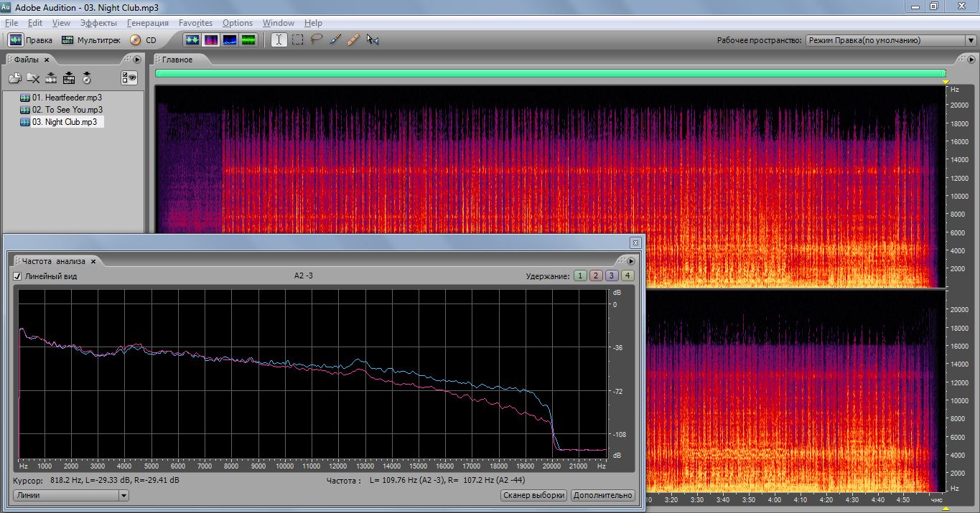Toggle hold button 1 in frequency analysis

[x=579, y=276]
